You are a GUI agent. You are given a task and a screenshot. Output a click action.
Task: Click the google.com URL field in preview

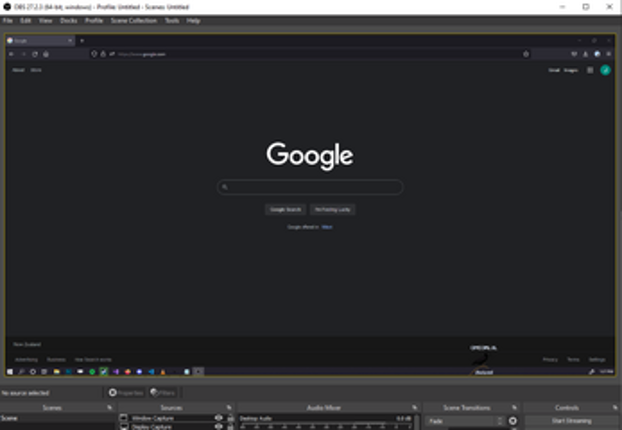(309, 54)
